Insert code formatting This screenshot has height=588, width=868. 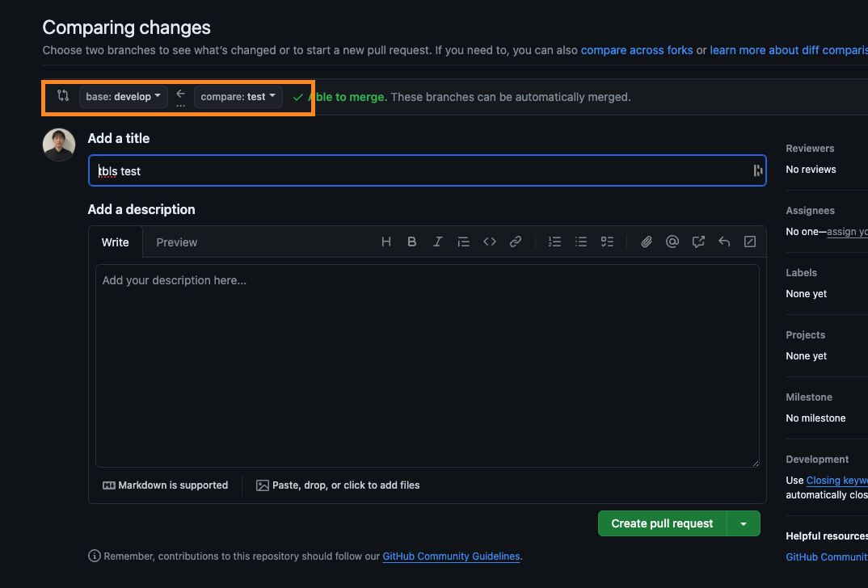(x=489, y=241)
